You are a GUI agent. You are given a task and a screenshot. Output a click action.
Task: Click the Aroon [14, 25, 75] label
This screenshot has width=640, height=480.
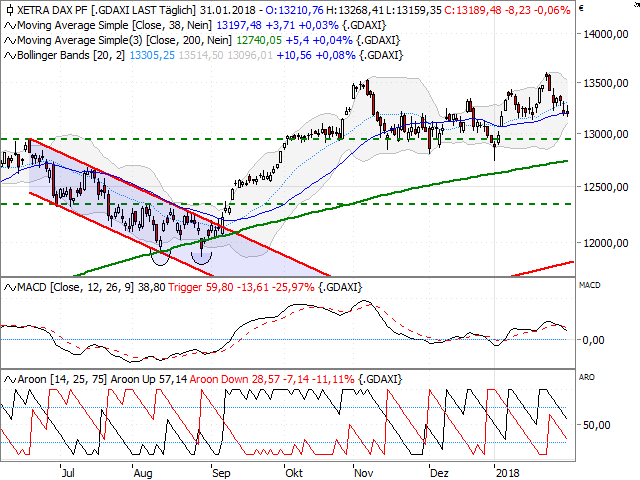(62, 380)
